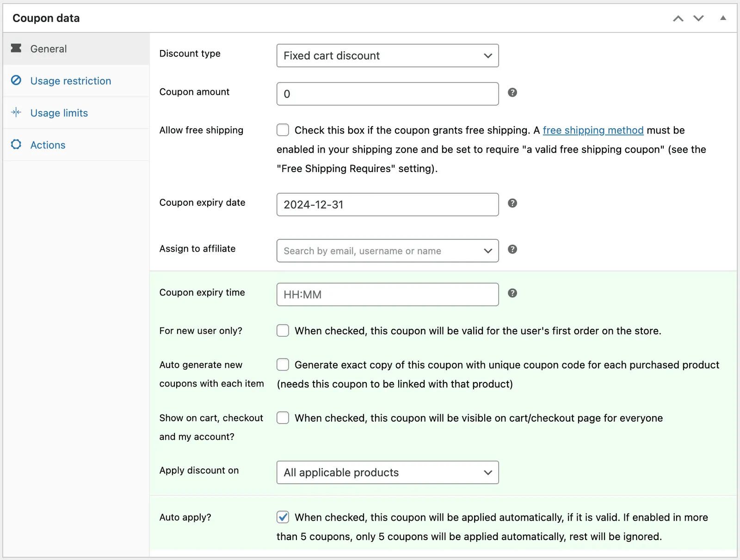Follow the free shipping method link

coord(593,130)
